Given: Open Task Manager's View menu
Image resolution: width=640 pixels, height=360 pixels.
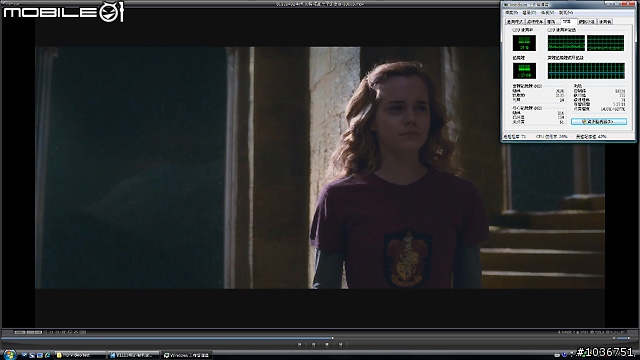Looking at the screenshot, I should pos(547,13).
